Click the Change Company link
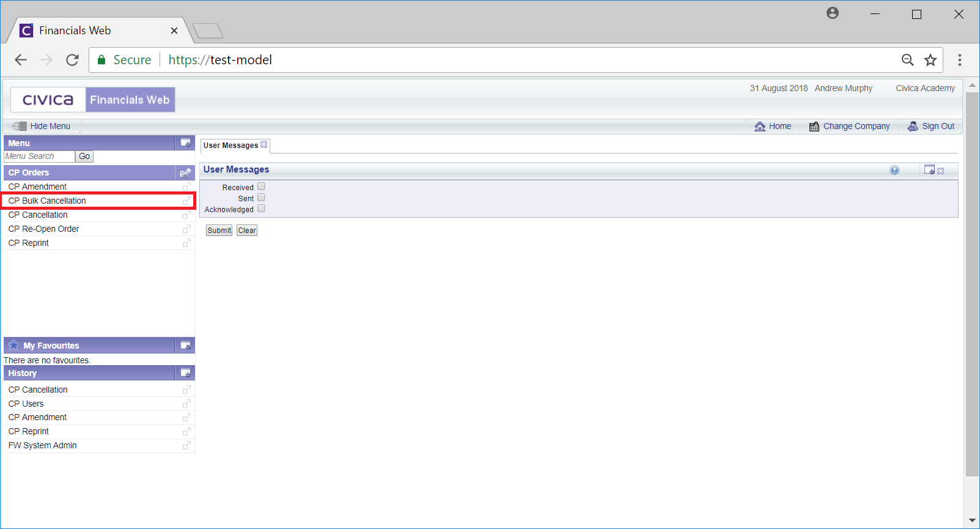980x529 pixels. tap(857, 126)
